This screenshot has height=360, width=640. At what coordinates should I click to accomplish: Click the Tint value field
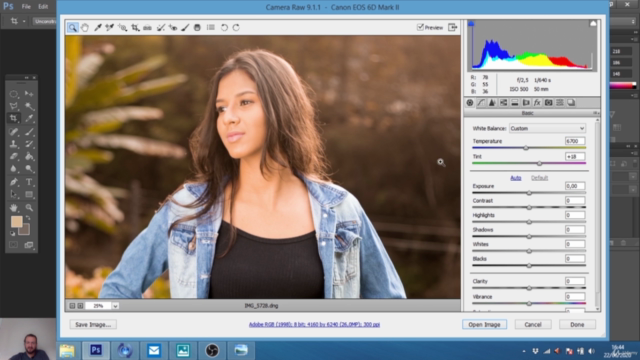tap(575, 156)
